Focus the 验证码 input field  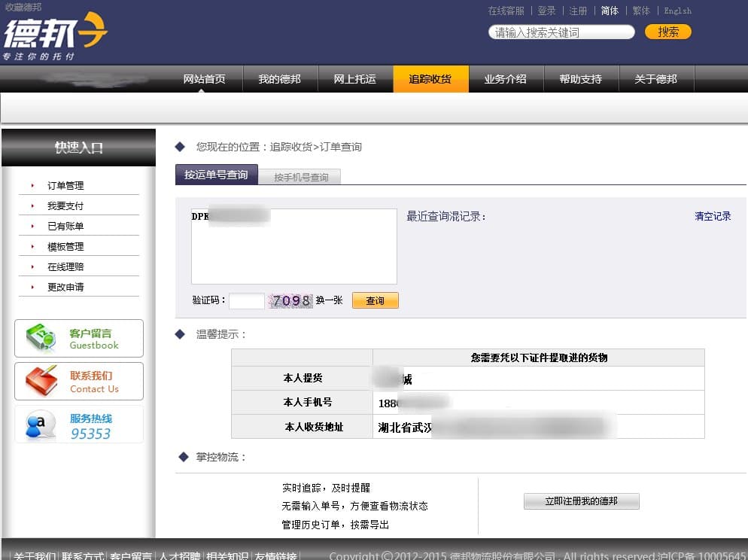(x=246, y=301)
